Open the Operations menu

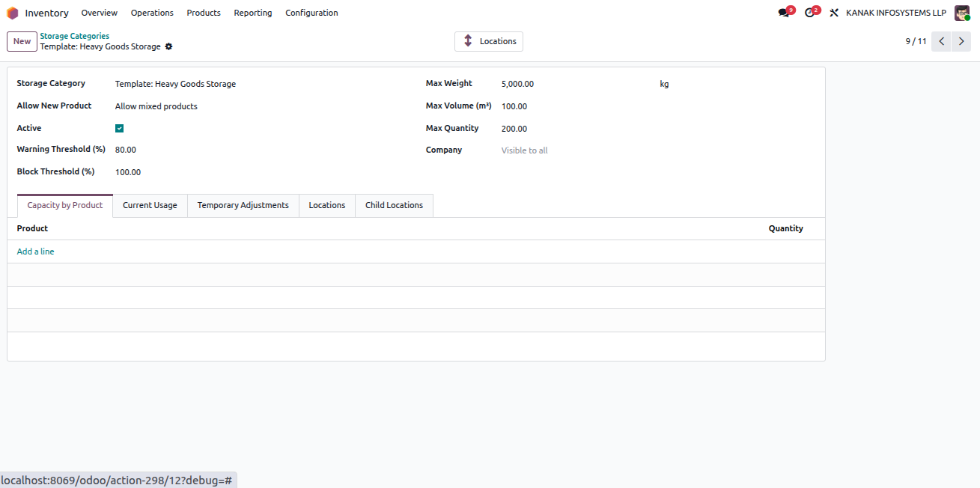152,13
